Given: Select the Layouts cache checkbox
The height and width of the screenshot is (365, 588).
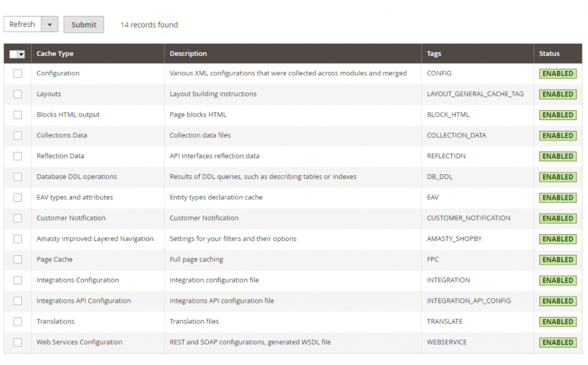Looking at the screenshot, I should click(x=18, y=94).
